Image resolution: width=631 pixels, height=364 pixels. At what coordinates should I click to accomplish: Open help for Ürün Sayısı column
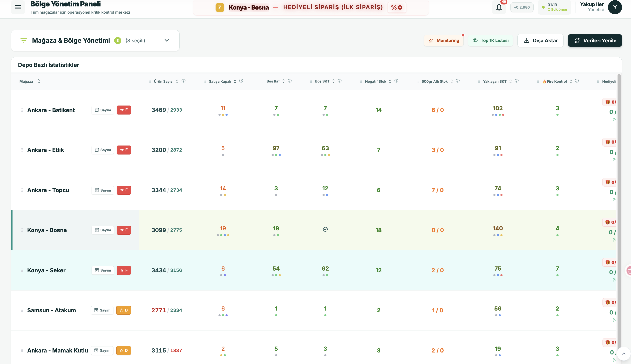click(183, 81)
